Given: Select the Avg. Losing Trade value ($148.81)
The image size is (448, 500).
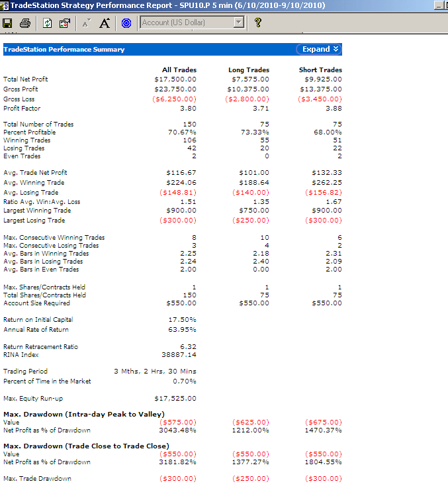Looking at the screenshot, I should pyautogui.click(x=178, y=193).
